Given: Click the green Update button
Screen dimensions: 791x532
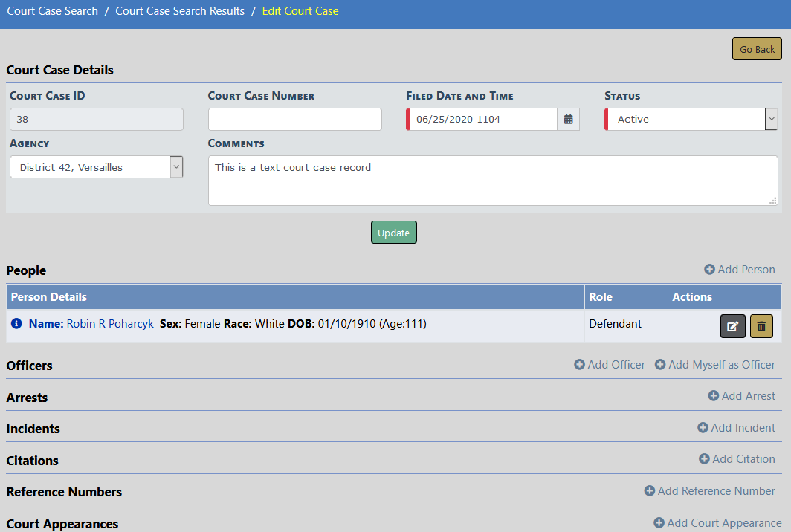Looking at the screenshot, I should 393,233.
